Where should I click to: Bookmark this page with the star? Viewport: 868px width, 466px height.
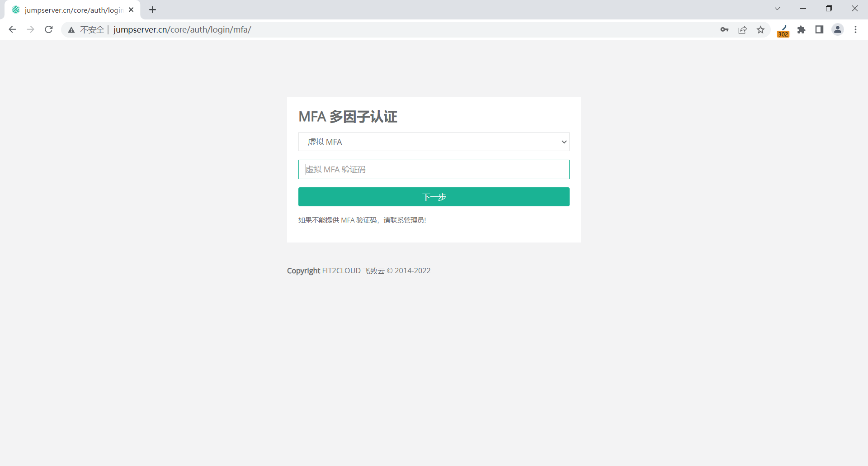761,29
